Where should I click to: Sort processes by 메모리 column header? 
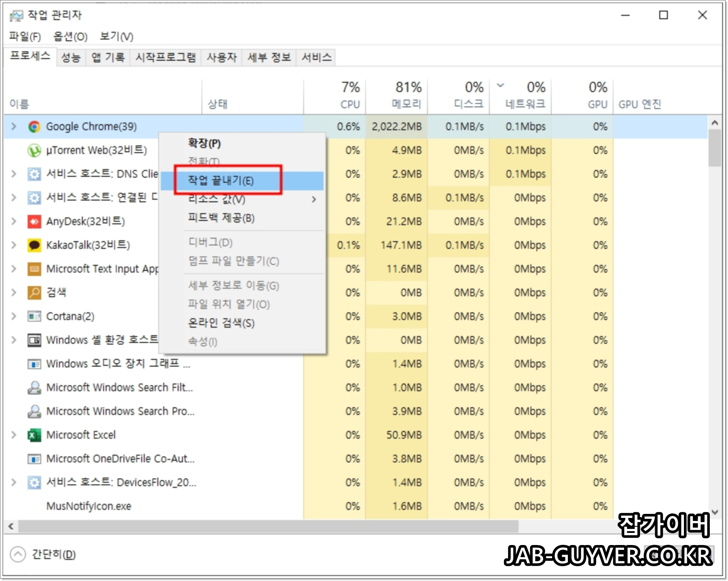click(397, 96)
